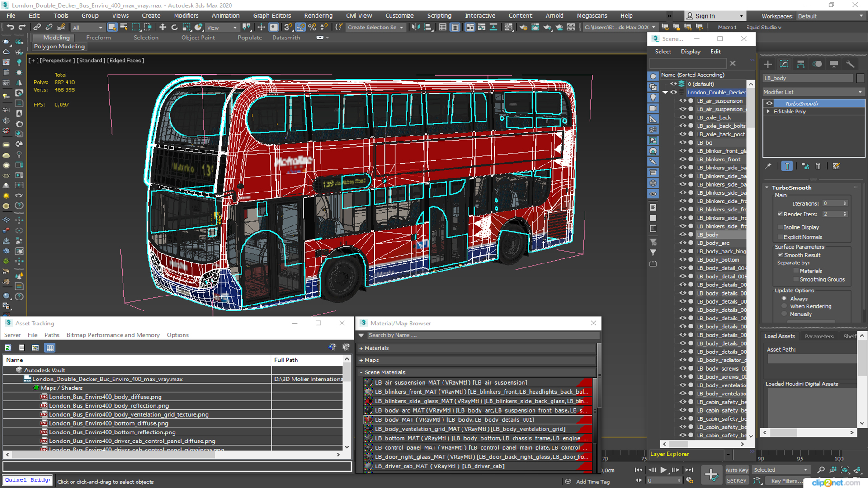
Task: Open selection filter All dropdown
Action: pos(88,28)
